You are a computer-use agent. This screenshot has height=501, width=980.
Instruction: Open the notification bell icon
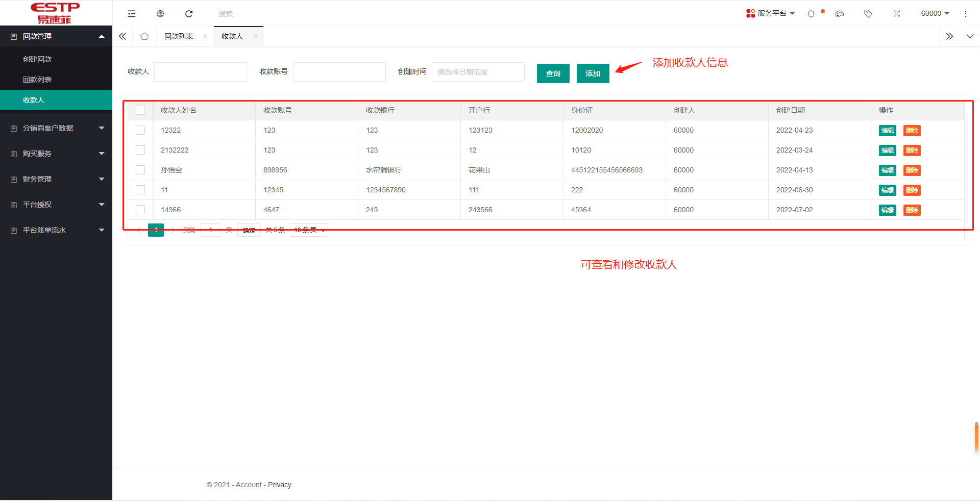[x=811, y=14]
